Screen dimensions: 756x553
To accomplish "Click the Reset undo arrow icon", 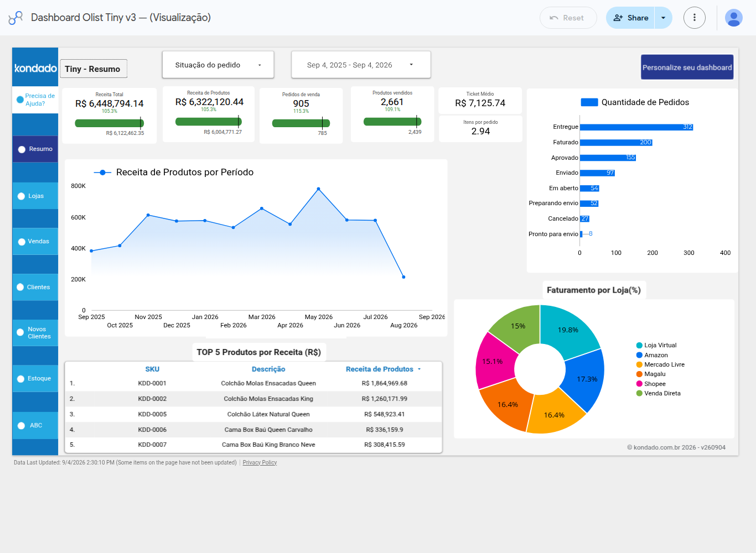I will tap(553, 18).
